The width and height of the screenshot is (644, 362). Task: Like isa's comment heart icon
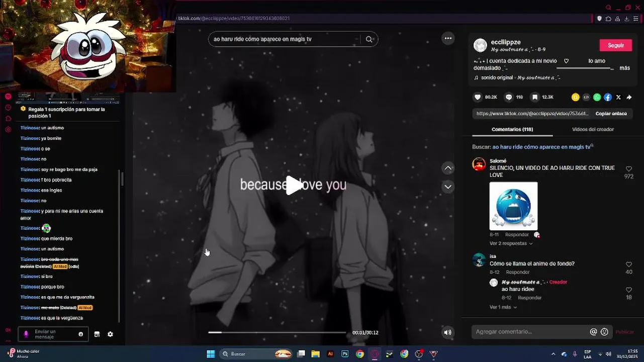[628, 264]
